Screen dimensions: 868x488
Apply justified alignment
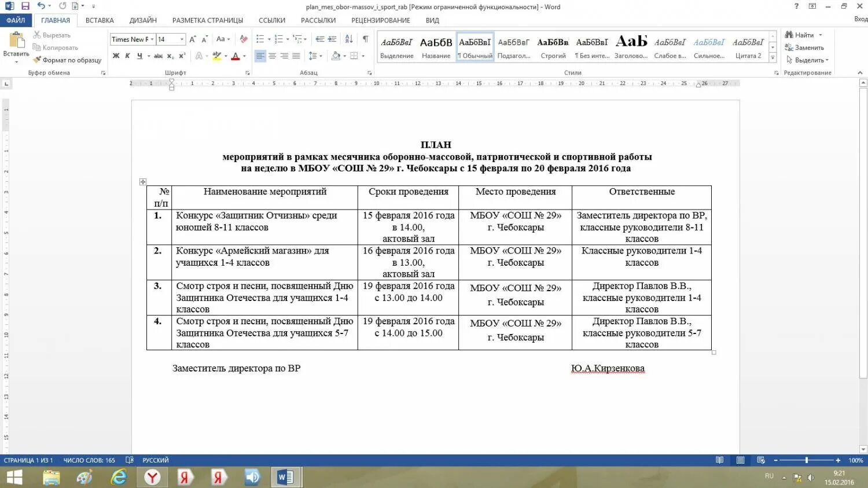296,56
